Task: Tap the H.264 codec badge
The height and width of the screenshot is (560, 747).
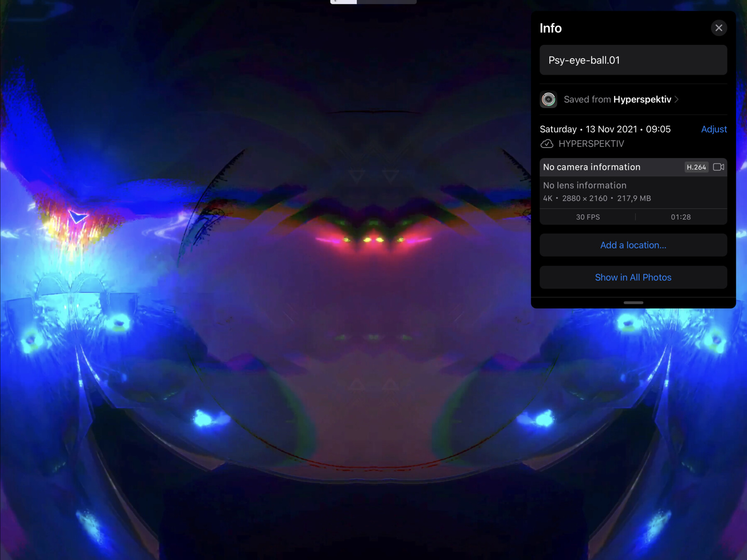Action: coord(696,167)
